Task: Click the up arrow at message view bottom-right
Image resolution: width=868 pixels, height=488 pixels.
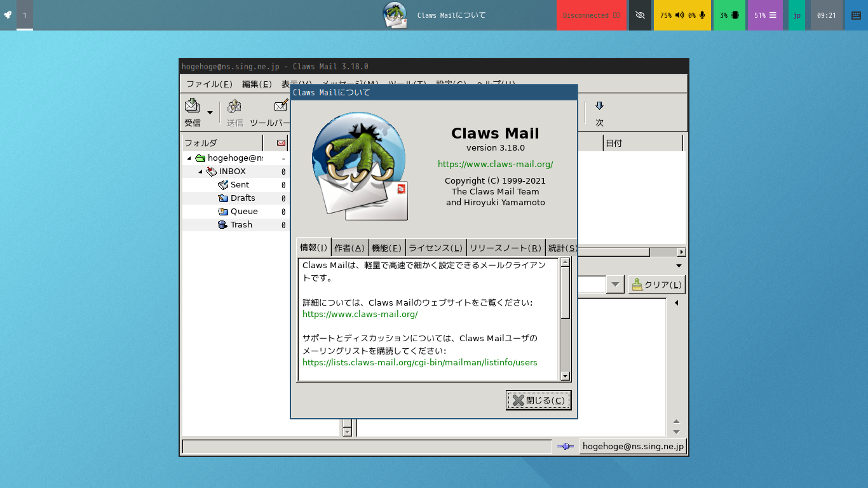Action: 677,421
